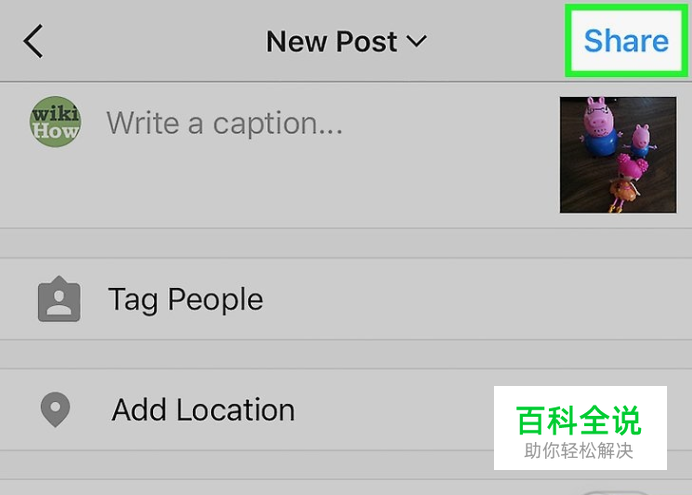
Task: Go back using the left arrow icon
Action: click(33, 41)
